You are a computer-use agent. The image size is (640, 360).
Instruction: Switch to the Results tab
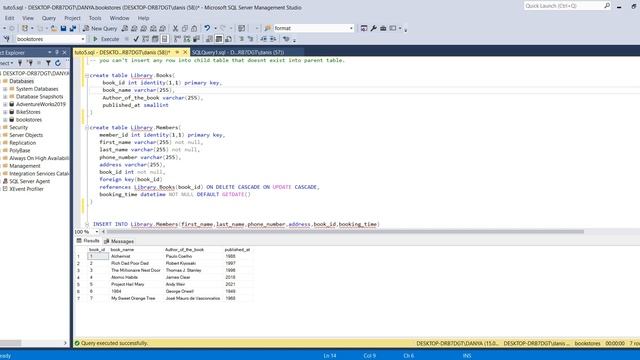[88, 241]
